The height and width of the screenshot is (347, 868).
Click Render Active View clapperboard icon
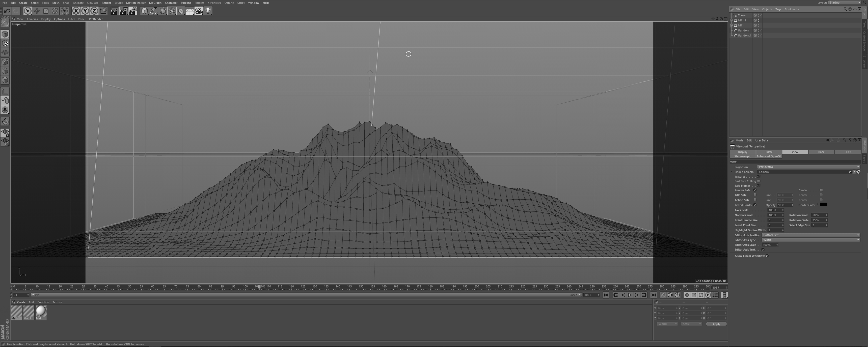pyautogui.click(x=114, y=11)
